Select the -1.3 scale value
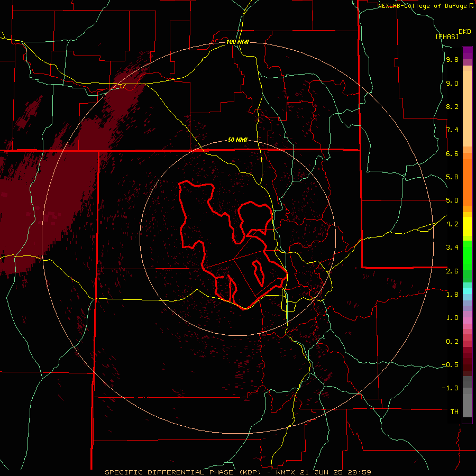This screenshot has width=476, height=476. click(450, 388)
